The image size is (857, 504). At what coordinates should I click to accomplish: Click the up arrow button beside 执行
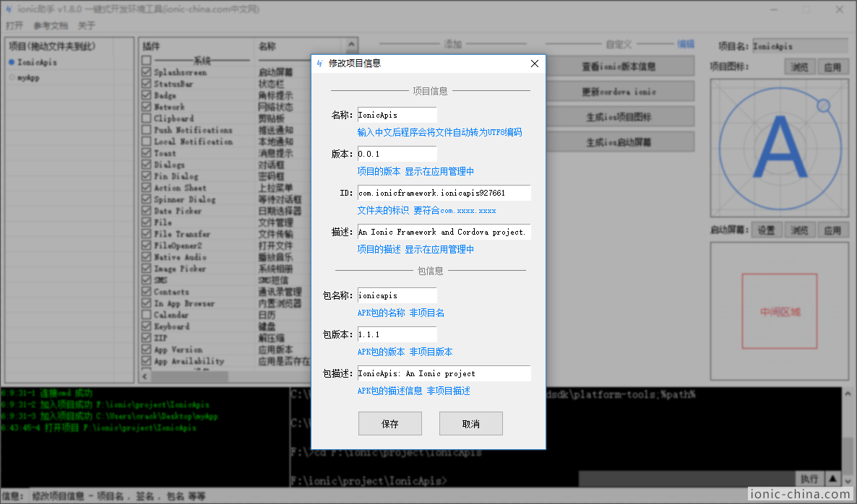click(x=832, y=479)
